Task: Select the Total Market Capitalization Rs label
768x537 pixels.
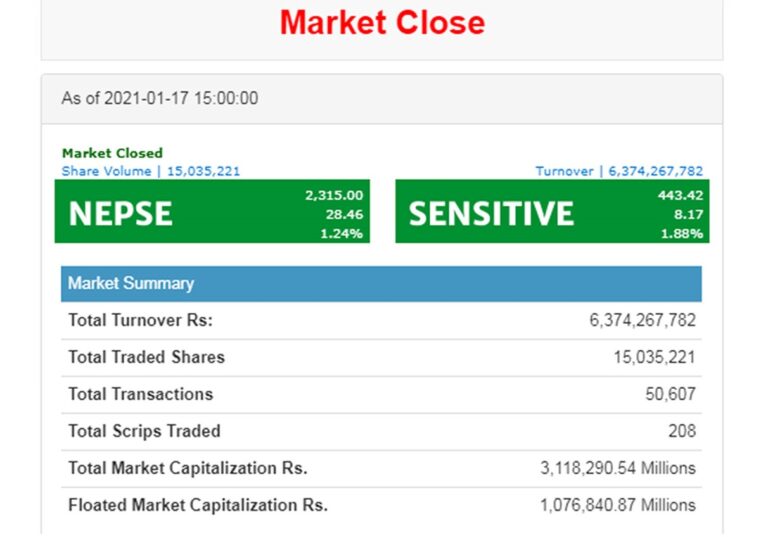Action: [x=187, y=468]
